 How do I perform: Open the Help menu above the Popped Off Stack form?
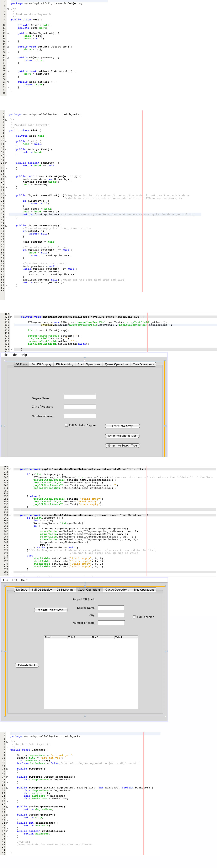coord(24,580)
